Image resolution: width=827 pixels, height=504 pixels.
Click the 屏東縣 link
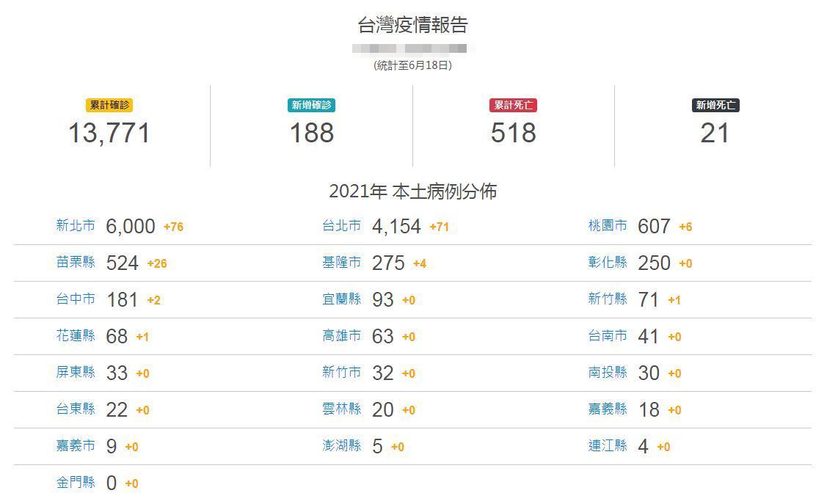click(x=76, y=373)
